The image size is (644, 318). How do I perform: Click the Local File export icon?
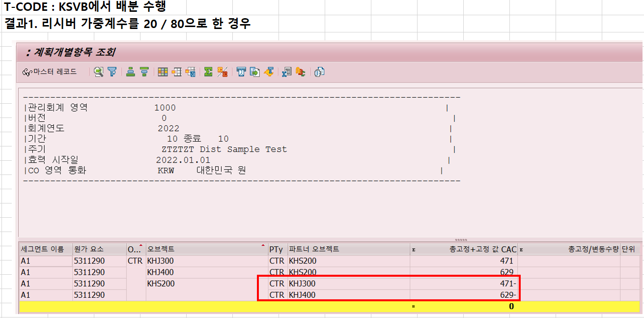pyautogui.click(x=254, y=72)
